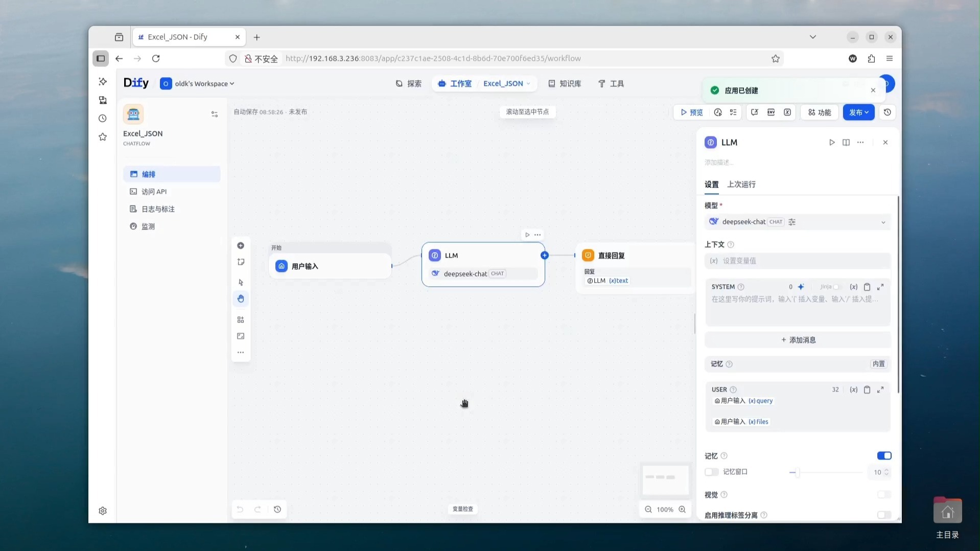The image size is (980, 551).
Task: Open the Firefox list all tabs chevron
Action: pos(812,37)
